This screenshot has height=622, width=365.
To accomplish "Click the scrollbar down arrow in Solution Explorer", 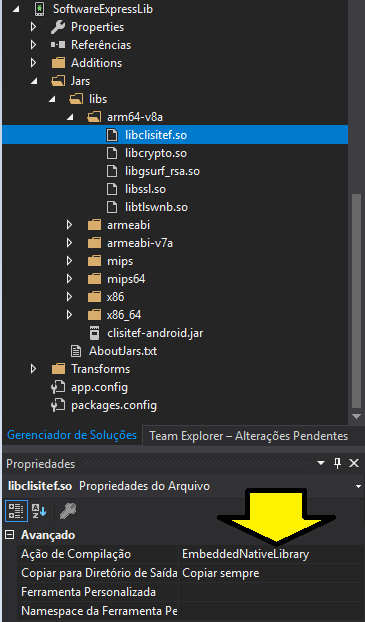I will [x=356, y=417].
